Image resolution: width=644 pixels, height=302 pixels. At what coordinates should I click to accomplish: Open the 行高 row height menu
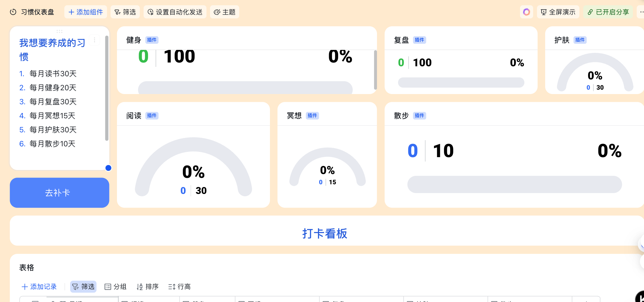180,287
